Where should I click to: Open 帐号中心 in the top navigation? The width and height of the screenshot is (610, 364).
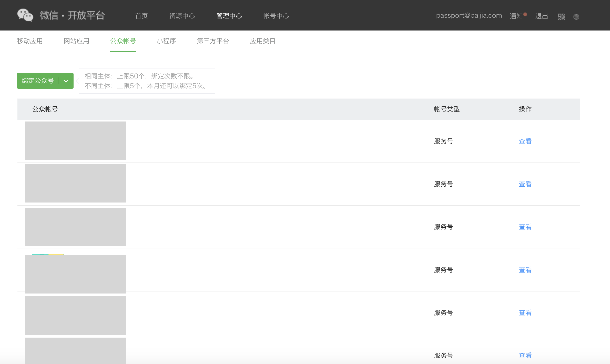[x=276, y=16]
